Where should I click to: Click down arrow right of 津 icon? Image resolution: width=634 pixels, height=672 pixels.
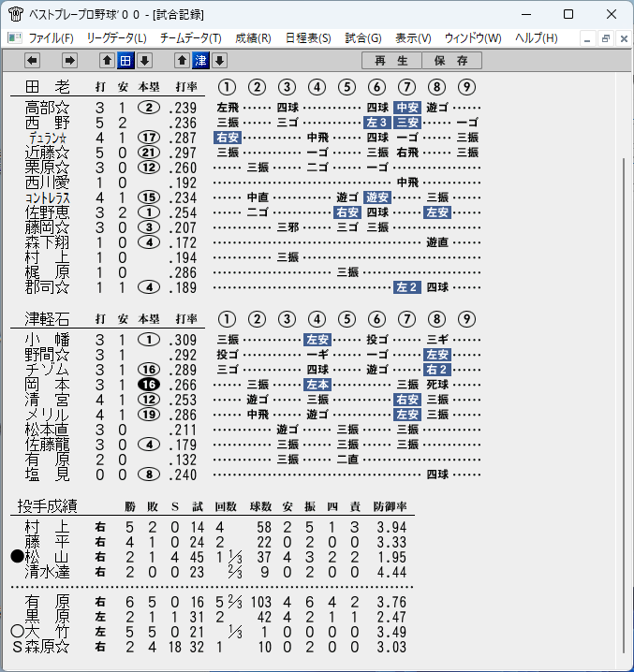[x=220, y=61]
